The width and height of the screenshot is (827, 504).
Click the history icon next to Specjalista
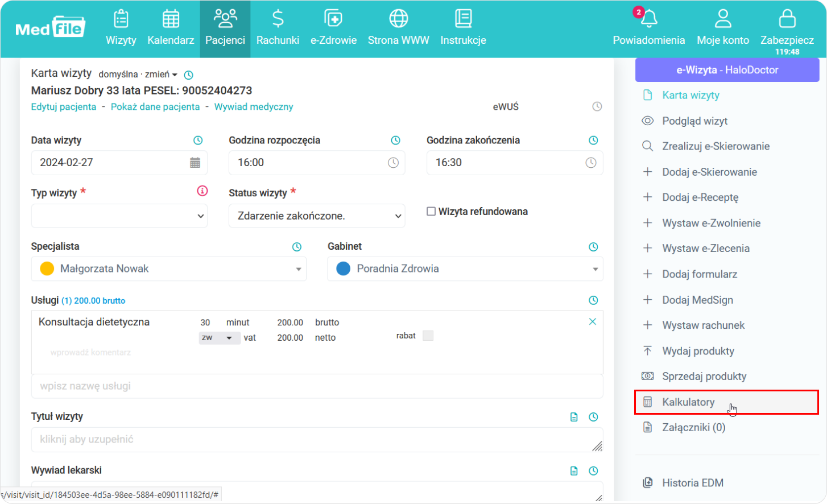coord(297,247)
